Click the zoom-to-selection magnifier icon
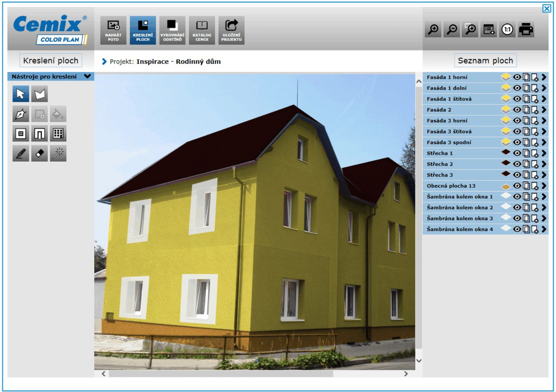Image resolution: width=556 pixels, height=392 pixels. (x=470, y=30)
